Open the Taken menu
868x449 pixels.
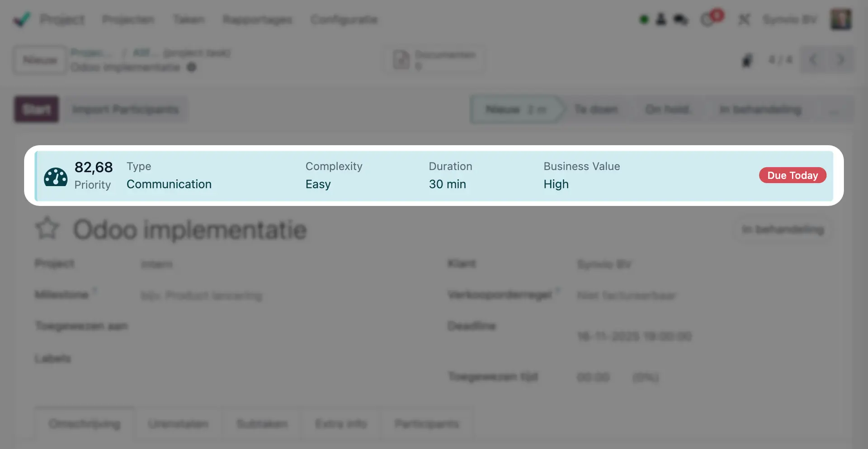pyautogui.click(x=189, y=19)
